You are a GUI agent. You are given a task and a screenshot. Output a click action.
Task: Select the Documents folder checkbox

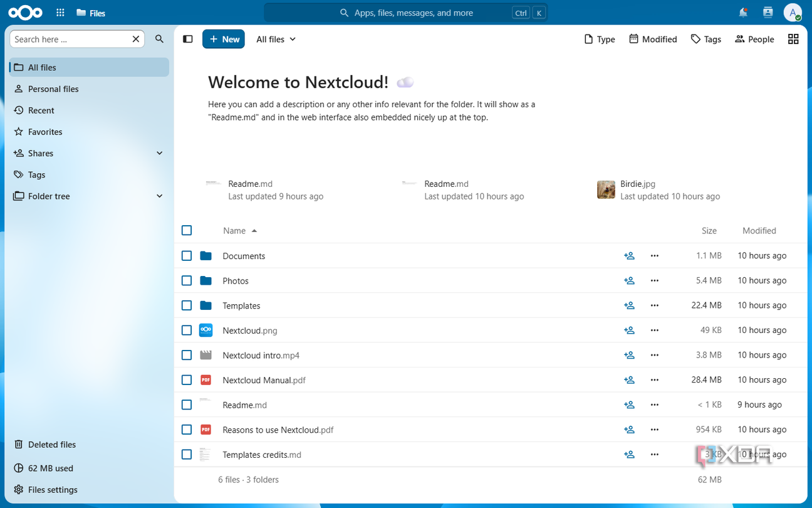pyautogui.click(x=187, y=256)
